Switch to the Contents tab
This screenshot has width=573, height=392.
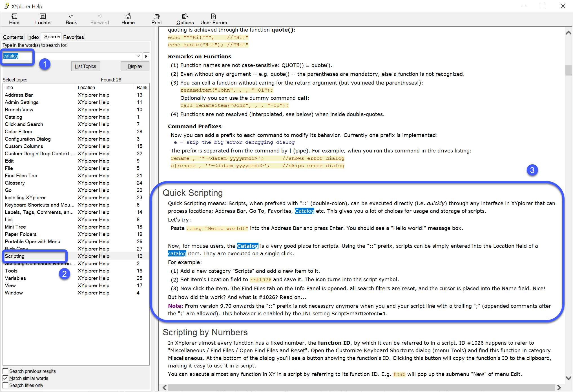click(13, 37)
